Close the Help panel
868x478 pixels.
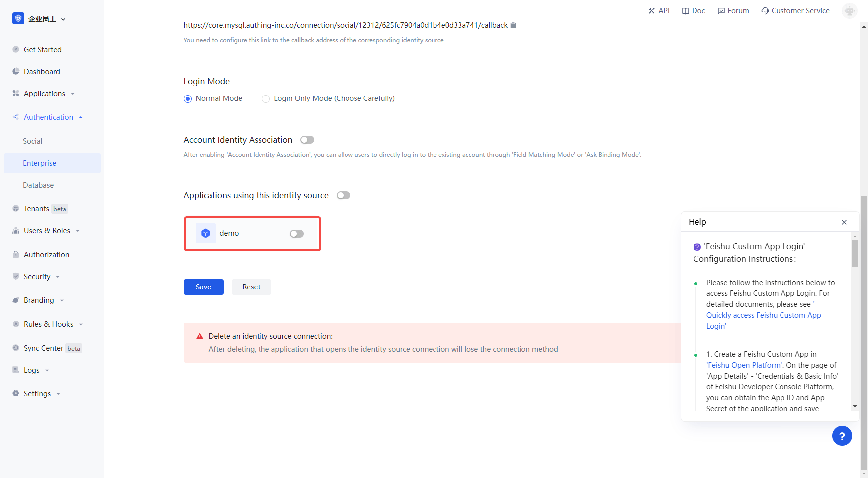pyautogui.click(x=844, y=222)
